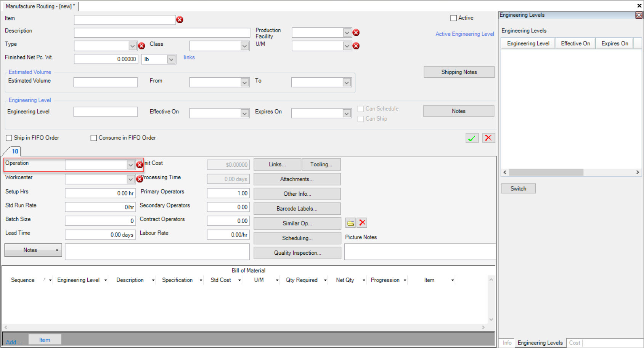Click the Switch button
Image resolution: width=644 pixels, height=348 pixels.
pyautogui.click(x=518, y=188)
